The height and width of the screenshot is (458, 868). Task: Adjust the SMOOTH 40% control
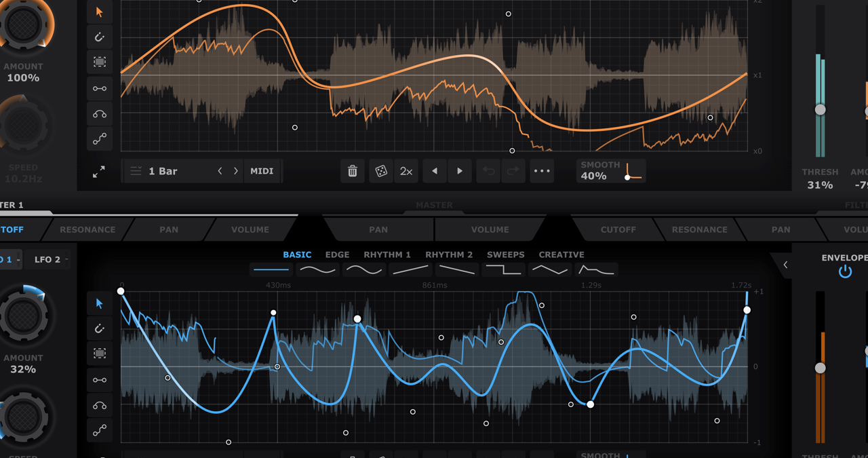click(610, 171)
